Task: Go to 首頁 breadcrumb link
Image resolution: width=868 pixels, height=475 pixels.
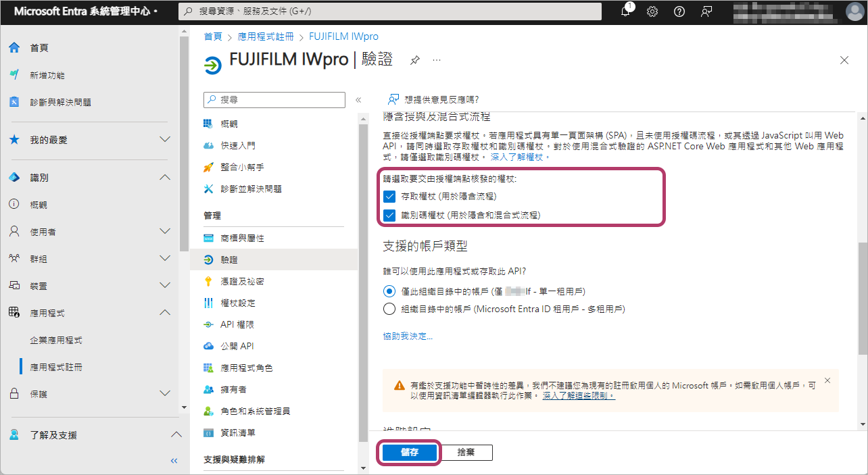Action: [x=213, y=36]
